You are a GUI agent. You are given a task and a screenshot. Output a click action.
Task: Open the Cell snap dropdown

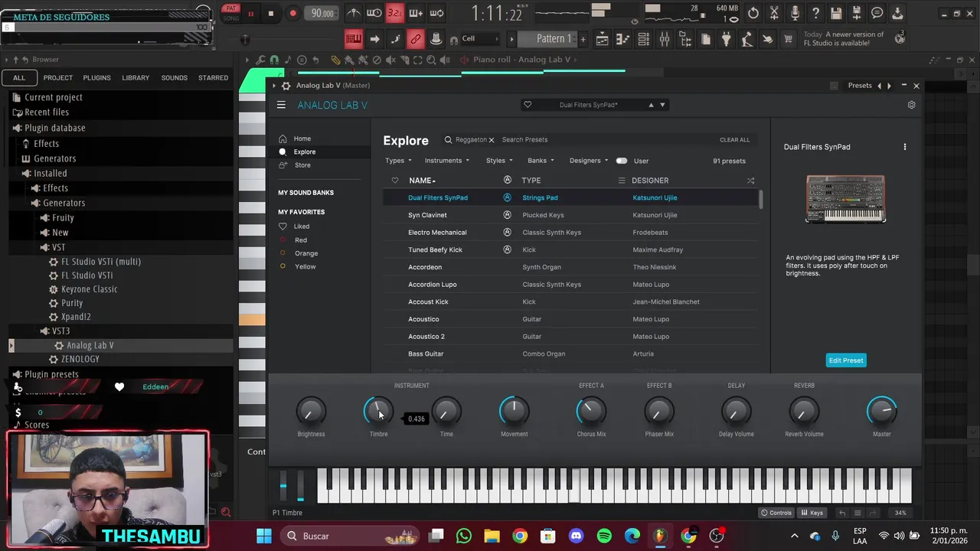point(479,39)
